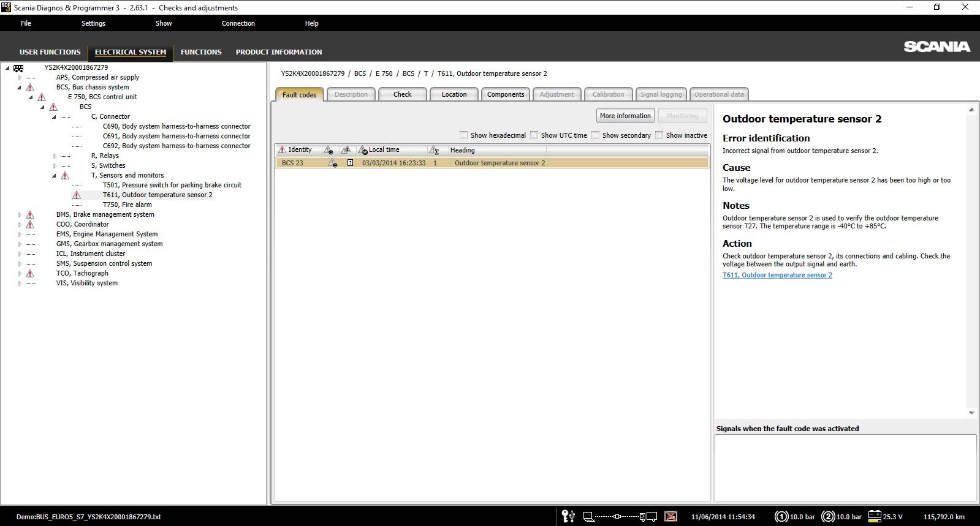Enable the Show hexadecimal checkbox
This screenshot has height=526, width=980.
point(464,135)
